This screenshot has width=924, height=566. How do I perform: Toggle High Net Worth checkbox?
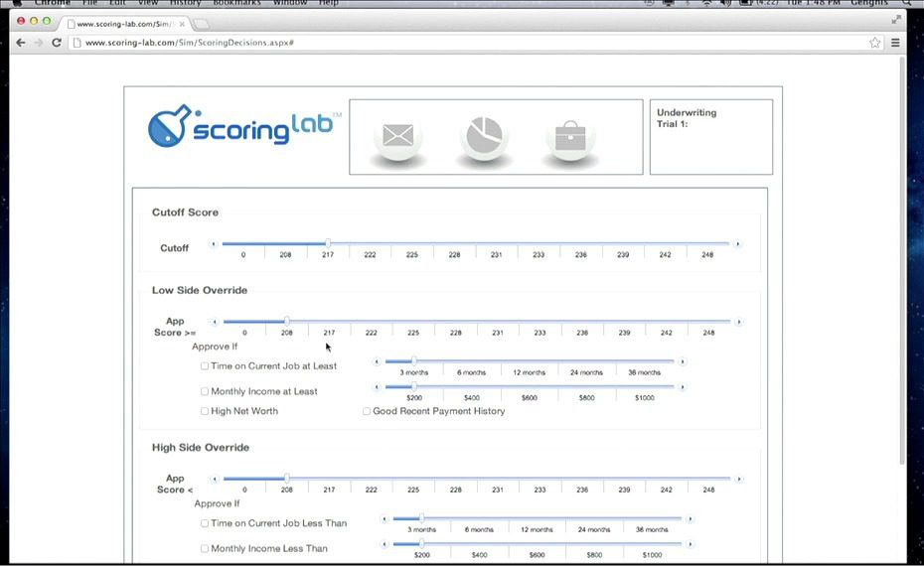point(205,411)
